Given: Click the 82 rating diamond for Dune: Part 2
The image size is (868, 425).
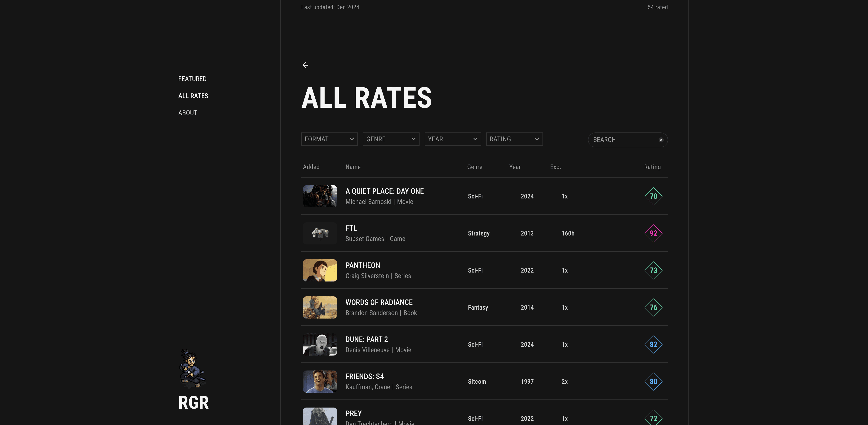Looking at the screenshot, I should tap(653, 344).
